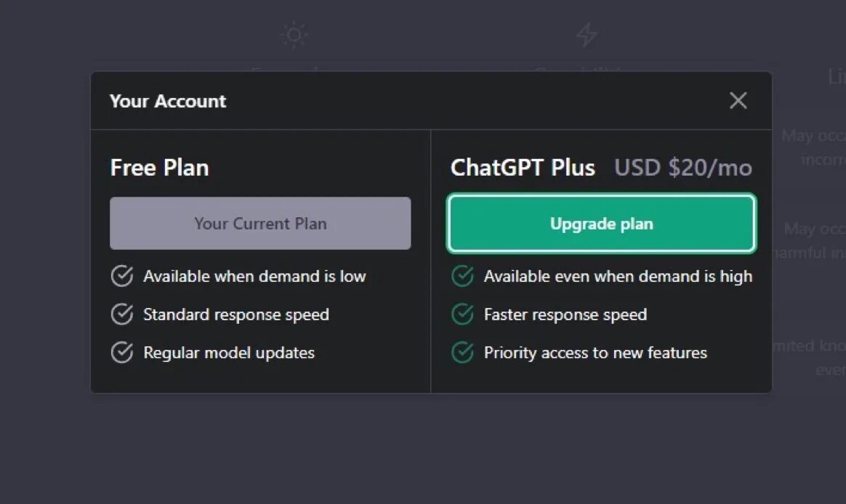Click the Regular model updates text
The image size is (846, 504).
click(x=229, y=353)
